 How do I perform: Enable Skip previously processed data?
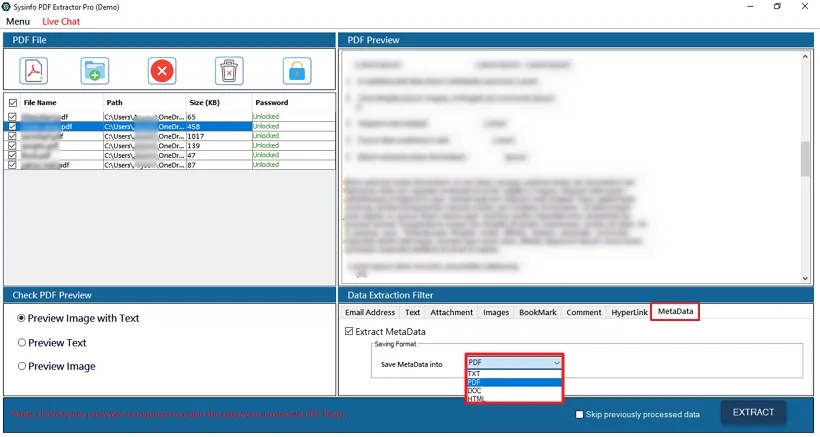[x=579, y=415]
